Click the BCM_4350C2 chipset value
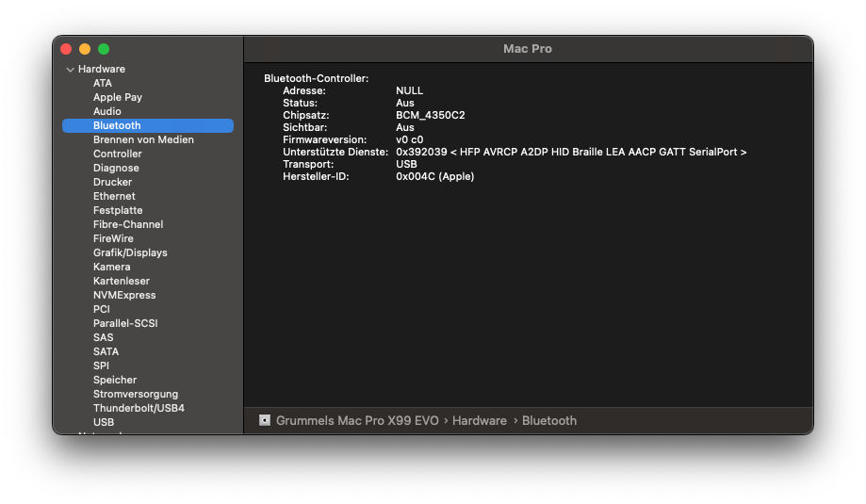866x504 pixels. coord(430,115)
